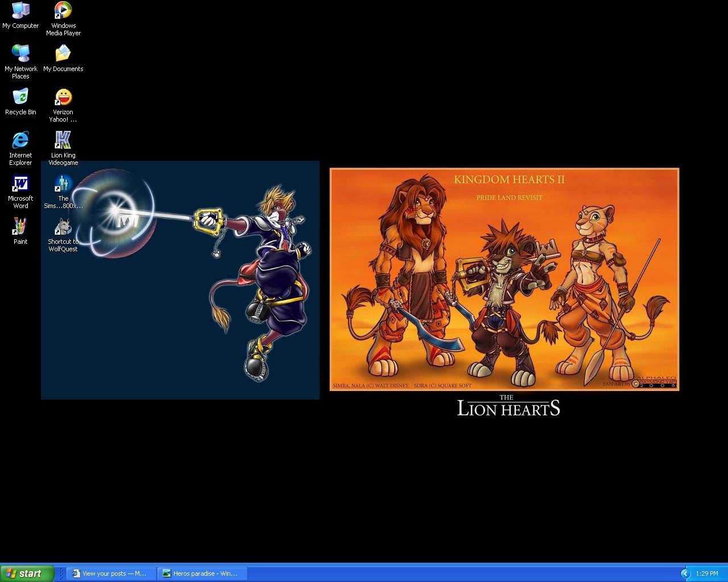The image size is (728, 582).
Task: Click the Internet Explorer desktop icon
Action: [20, 141]
